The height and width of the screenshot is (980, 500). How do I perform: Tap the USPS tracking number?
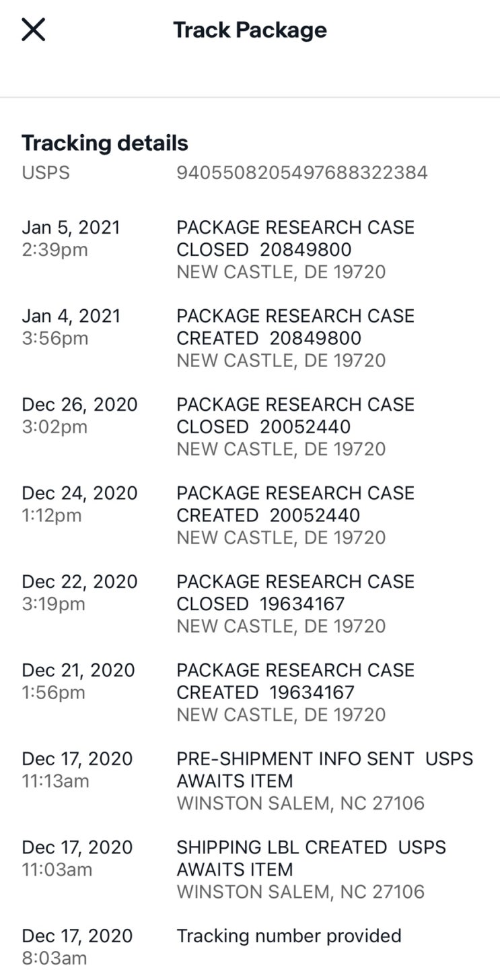click(x=301, y=173)
